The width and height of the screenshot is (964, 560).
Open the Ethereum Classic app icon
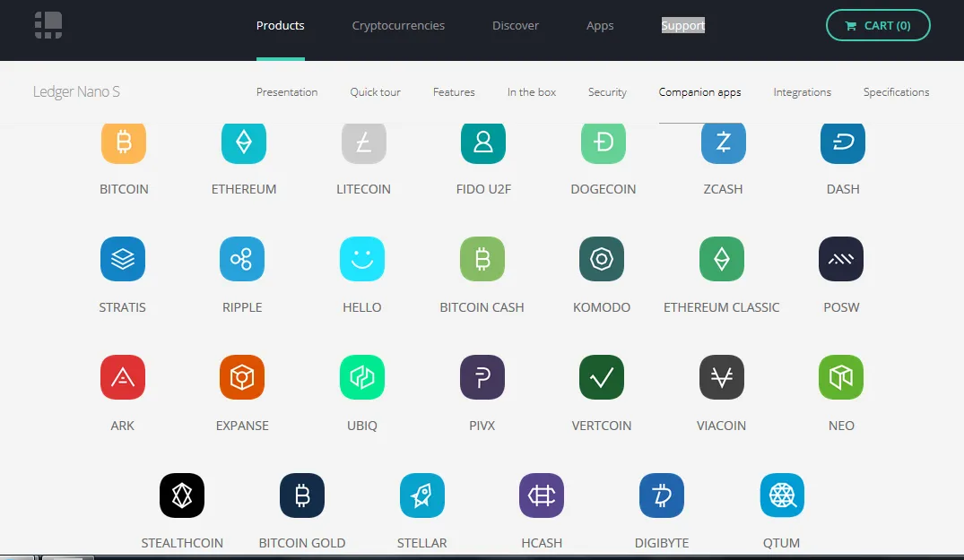click(x=722, y=259)
